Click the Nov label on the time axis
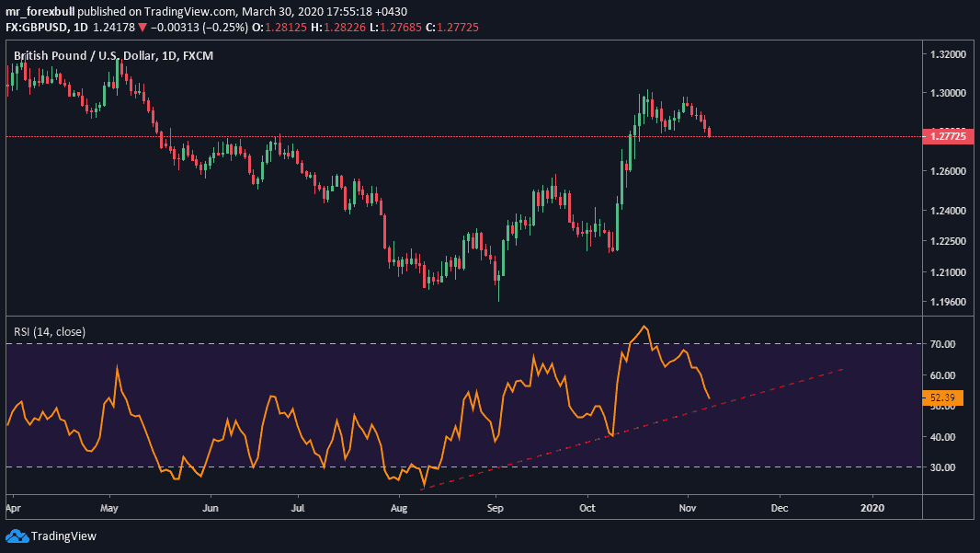980x553 pixels. click(x=687, y=507)
